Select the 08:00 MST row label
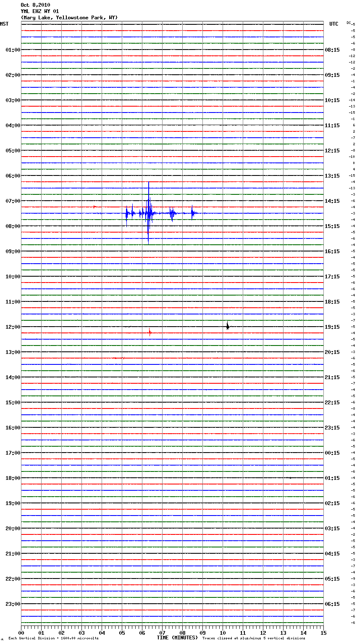357x644 pixels. point(13,226)
